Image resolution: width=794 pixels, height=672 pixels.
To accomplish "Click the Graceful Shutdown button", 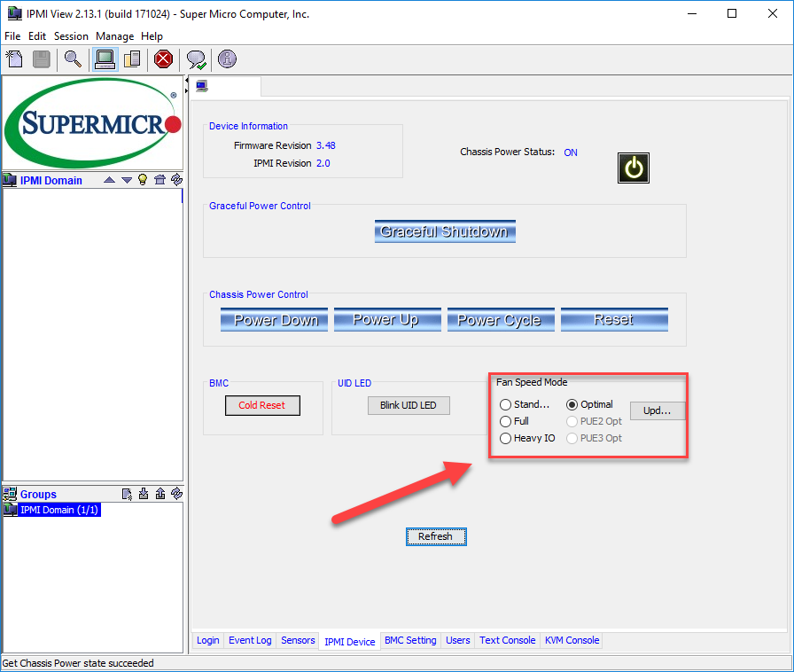I will pos(445,231).
